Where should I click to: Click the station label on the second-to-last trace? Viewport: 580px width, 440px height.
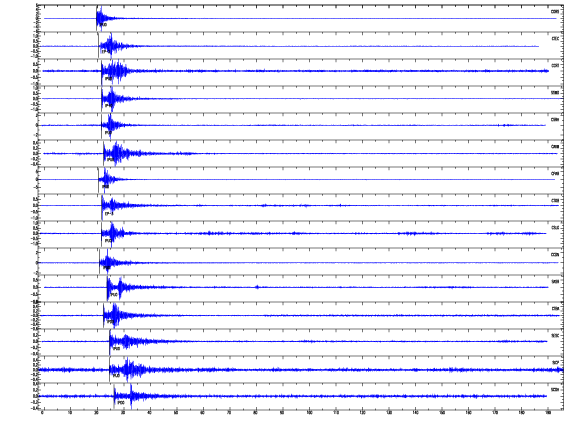(555, 363)
